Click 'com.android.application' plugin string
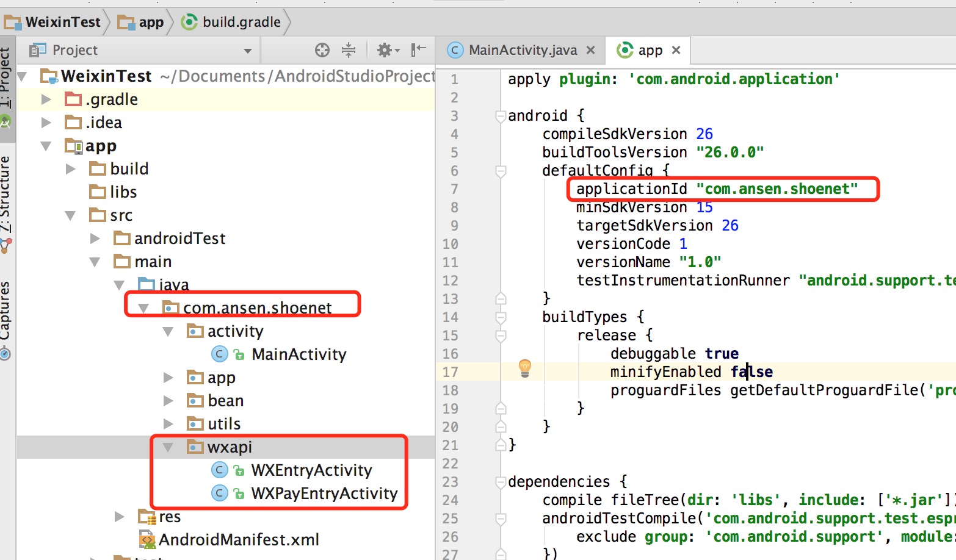 tap(734, 79)
